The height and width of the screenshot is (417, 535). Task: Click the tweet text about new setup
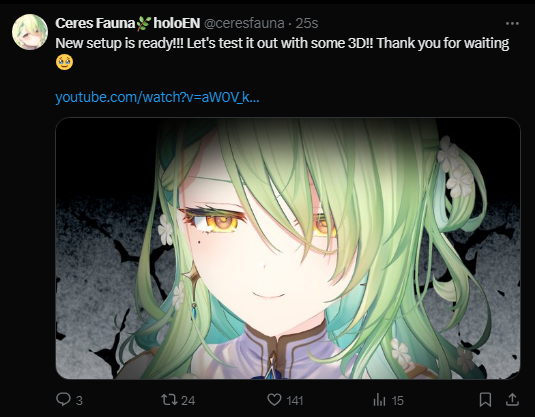(282, 43)
